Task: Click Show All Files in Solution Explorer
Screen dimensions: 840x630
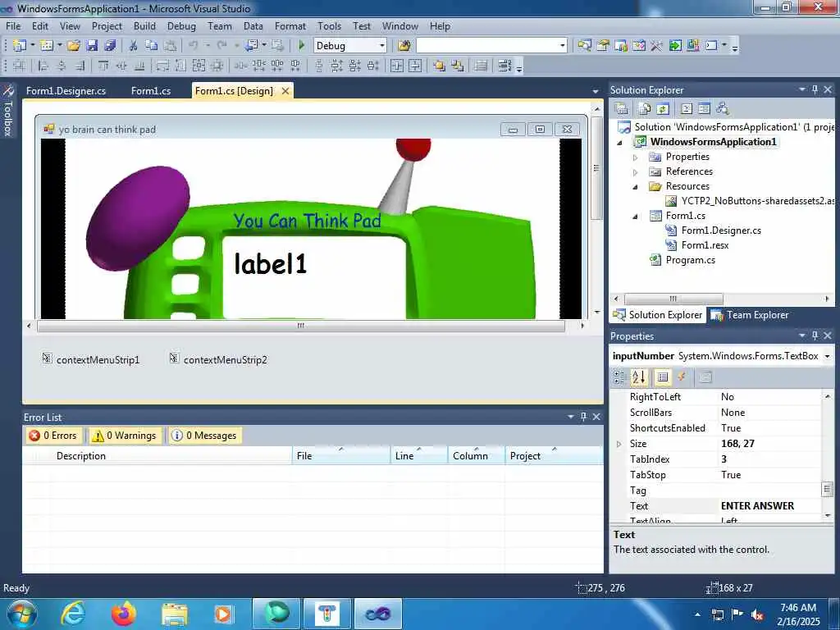Action: point(645,109)
